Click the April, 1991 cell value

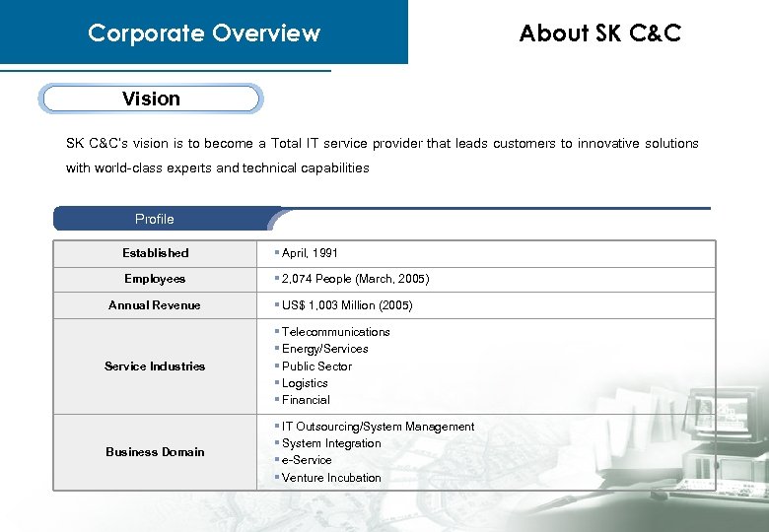(x=310, y=253)
